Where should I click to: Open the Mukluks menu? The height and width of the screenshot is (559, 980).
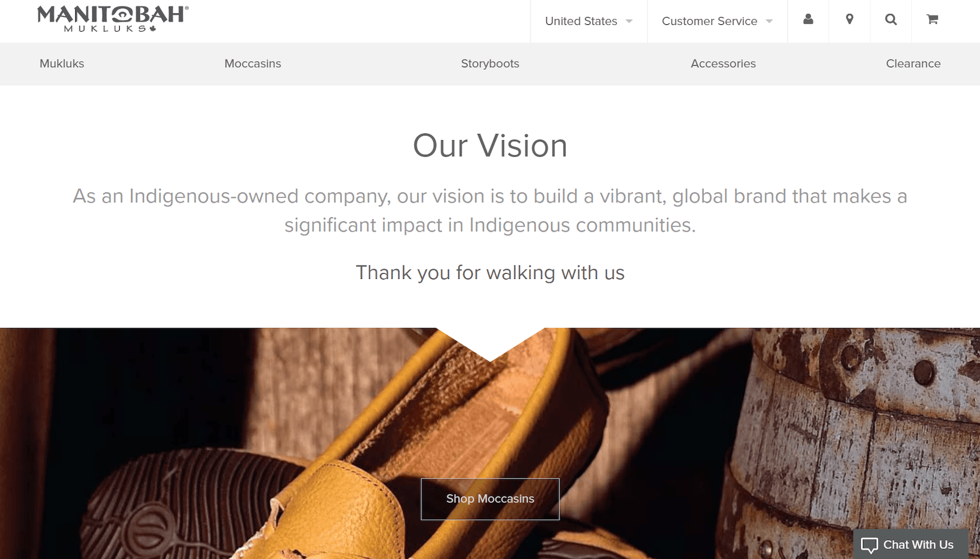coord(62,63)
